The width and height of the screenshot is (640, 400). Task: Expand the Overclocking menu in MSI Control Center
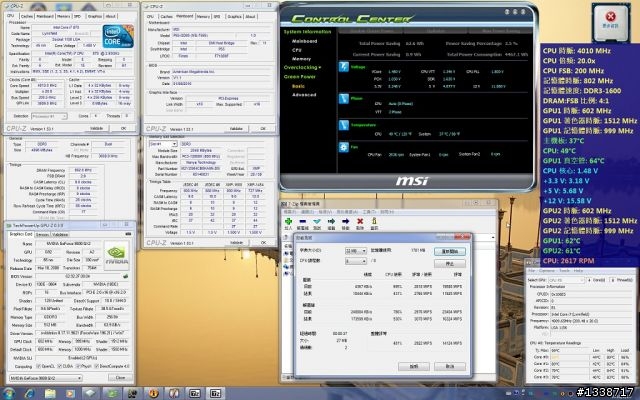(x=302, y=67)
